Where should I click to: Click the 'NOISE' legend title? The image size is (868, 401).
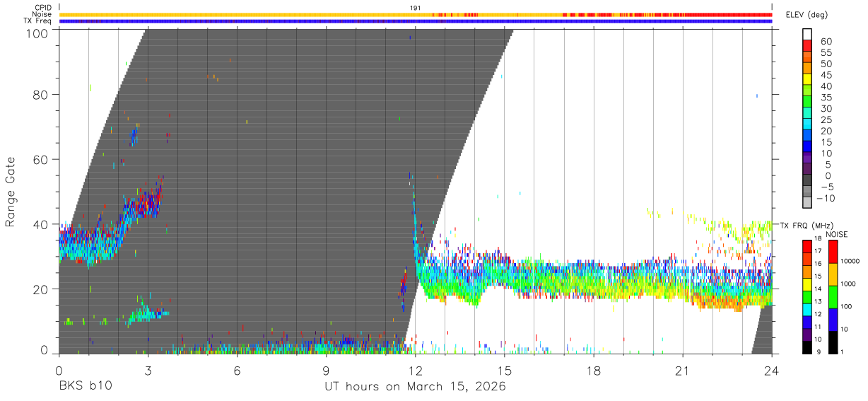click(836, 234)
